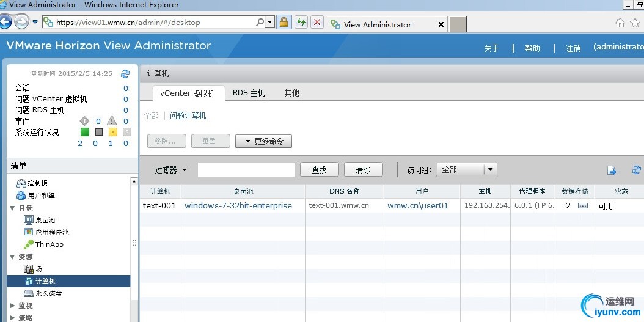
Task: Click the 注销 (Log out) link
Action: [x=573, y=48]
